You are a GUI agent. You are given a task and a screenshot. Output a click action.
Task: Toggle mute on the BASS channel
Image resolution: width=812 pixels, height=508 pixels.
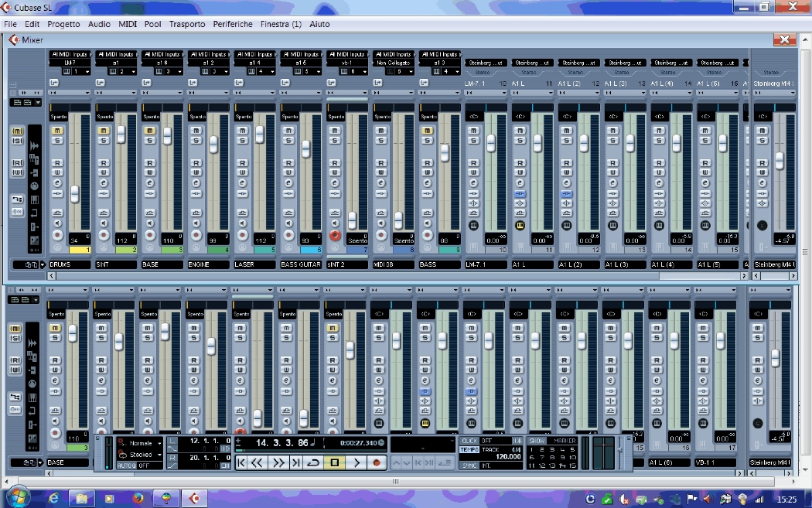click(x=427, y=131)
